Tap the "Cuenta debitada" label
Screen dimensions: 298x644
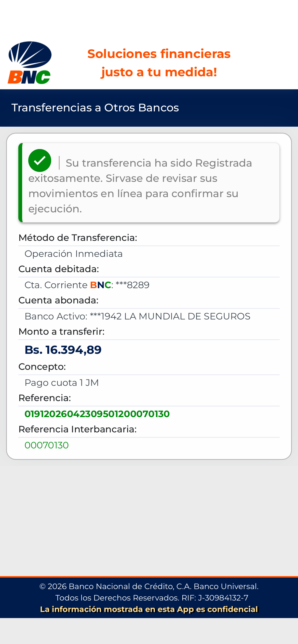(x=59, y=269)
